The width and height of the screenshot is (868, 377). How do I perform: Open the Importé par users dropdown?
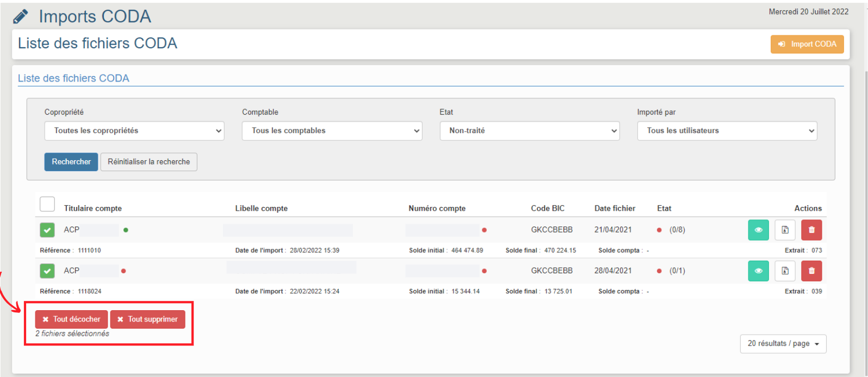click(727, 131)
